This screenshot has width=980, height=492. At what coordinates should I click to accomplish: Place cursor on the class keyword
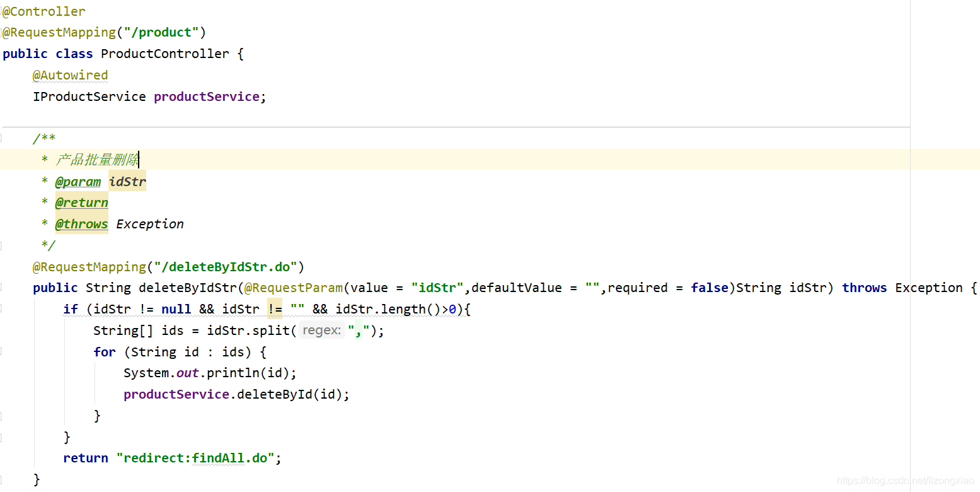tap(74, 54)
